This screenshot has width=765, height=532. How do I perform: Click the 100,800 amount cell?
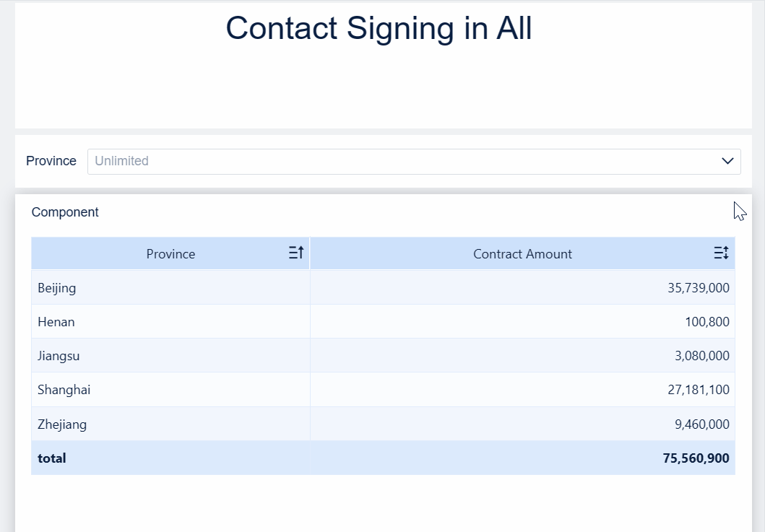706,322
